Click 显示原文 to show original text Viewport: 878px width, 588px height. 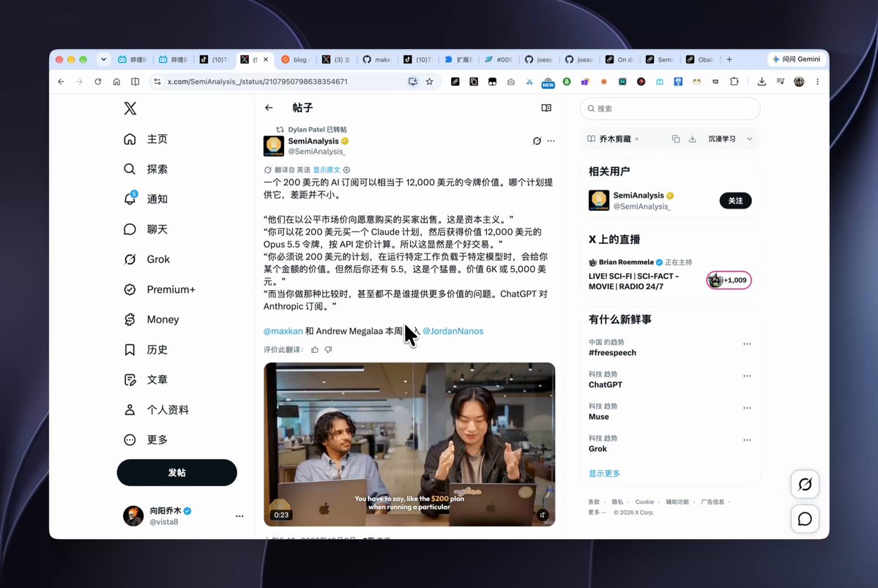click(327, 170)
